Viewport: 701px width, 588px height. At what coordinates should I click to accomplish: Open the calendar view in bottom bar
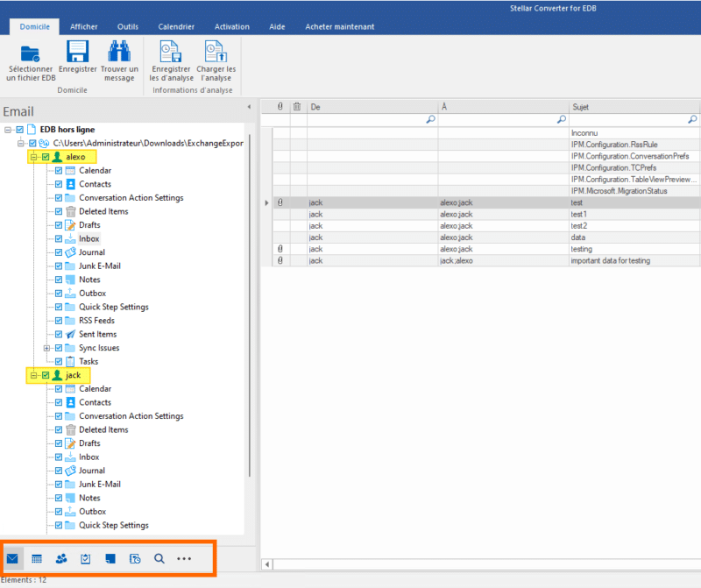[x=38, y=558]
